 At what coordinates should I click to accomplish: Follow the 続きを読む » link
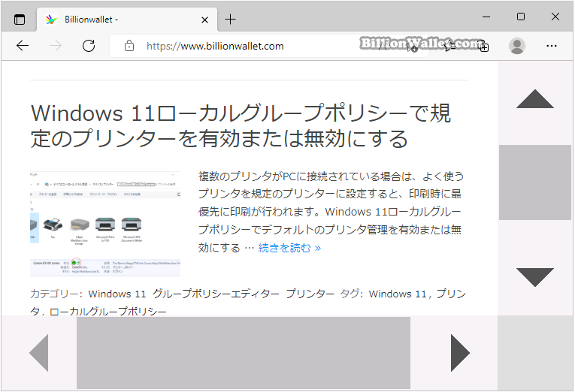click(289, 248)
